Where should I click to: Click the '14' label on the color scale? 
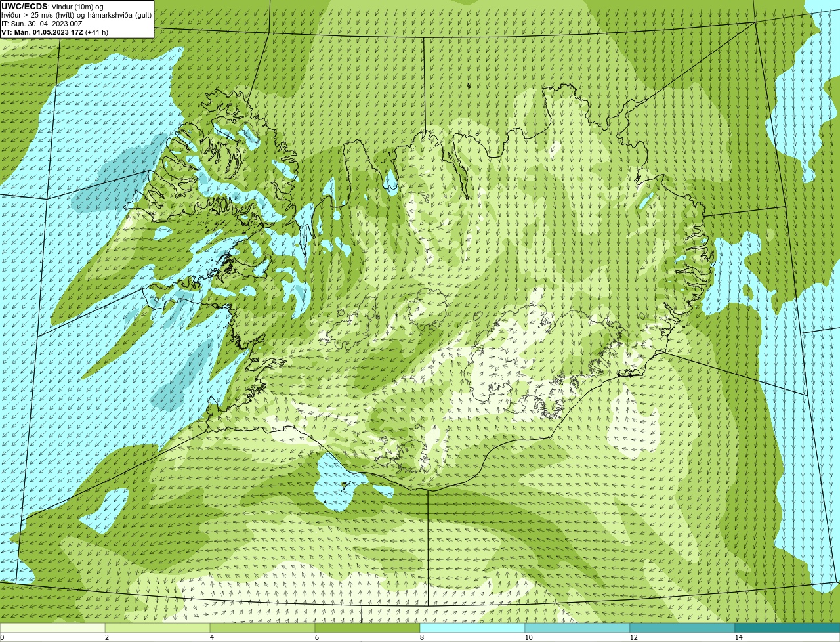click(738, 637)
